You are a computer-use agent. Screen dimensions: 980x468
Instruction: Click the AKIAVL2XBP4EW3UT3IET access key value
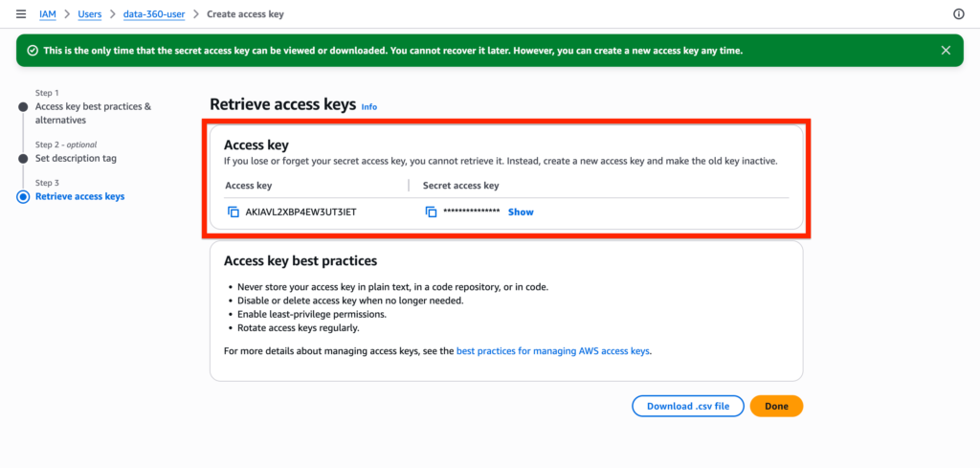[301, 212]
